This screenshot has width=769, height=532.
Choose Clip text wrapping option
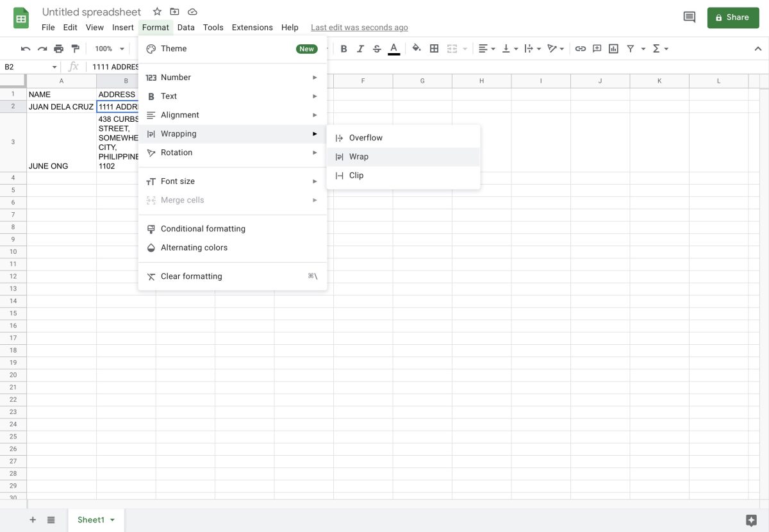pyautogui.click(x=356, y=175)
